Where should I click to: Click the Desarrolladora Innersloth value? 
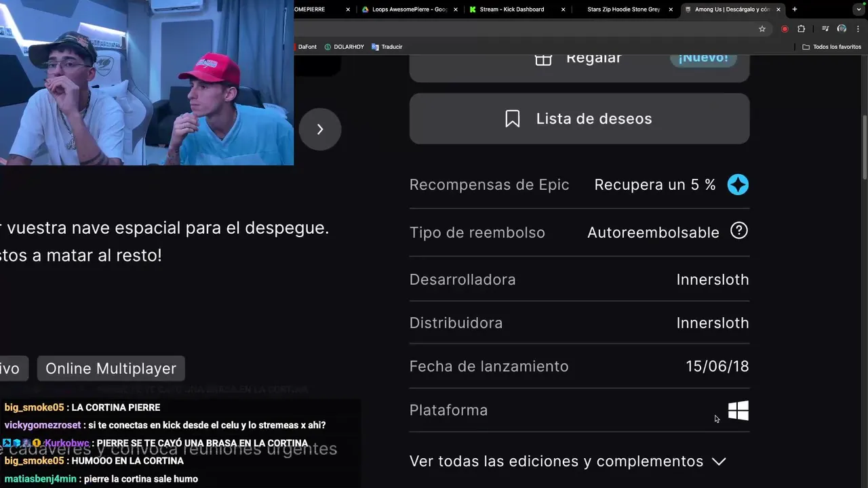712,279
